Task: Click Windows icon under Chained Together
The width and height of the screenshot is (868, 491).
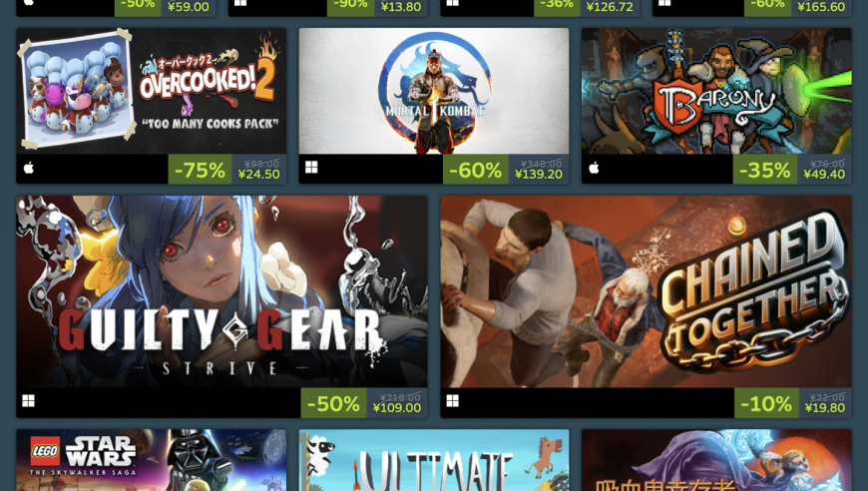Action: (x=452, y=401)
